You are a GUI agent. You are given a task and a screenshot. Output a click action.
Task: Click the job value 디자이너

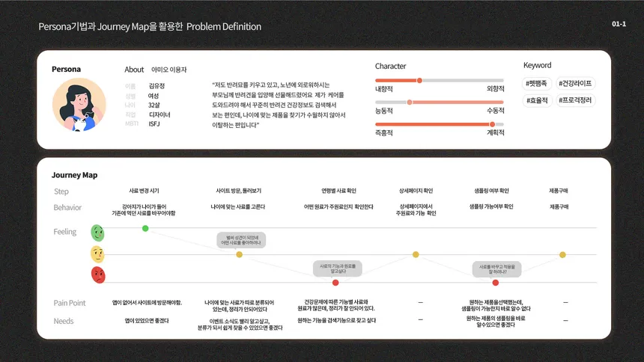click(160, 114)
